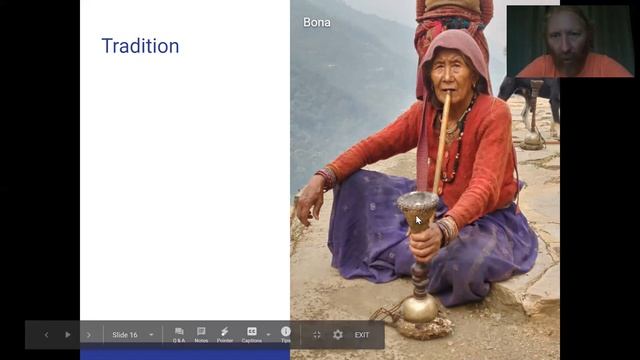This screenshot has width=640, height=360.
Task: Toggle Captions on
Action: [x=252, y=335]
